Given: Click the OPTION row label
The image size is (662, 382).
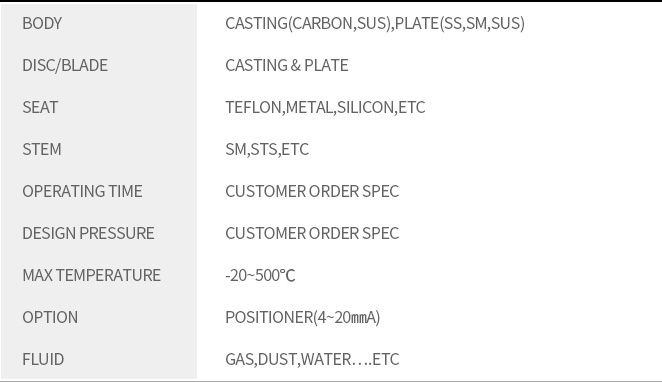Looking at the screenshot, I should pyautogui.click(x=50, y=317).
